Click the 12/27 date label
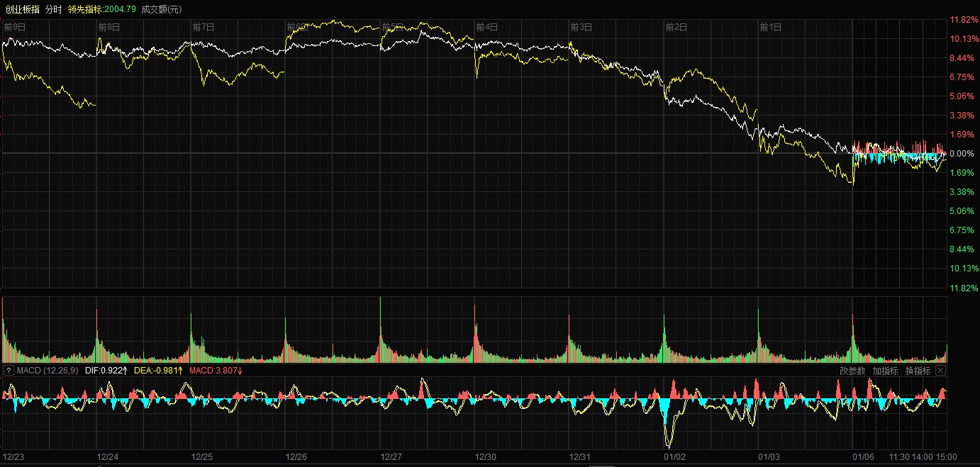The image size is (980, 467). (x=391, y=457)
